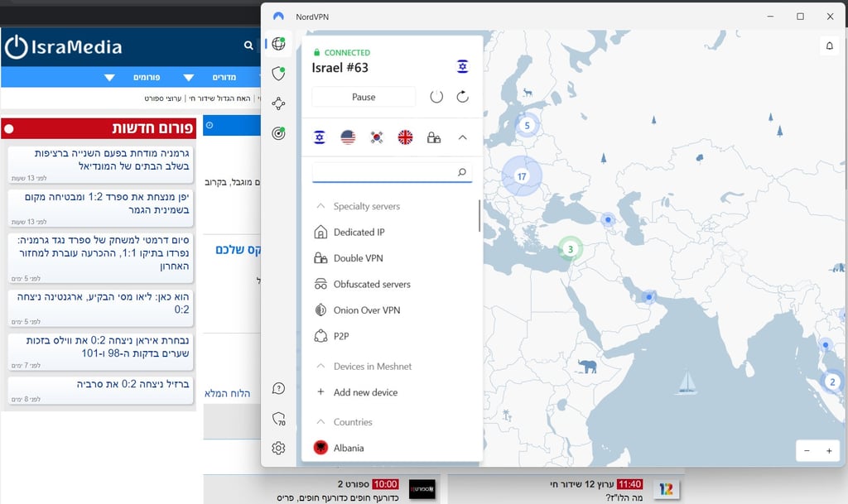Click the Israel #63 server name
The image size is (848, 504).
click(340, 68)
